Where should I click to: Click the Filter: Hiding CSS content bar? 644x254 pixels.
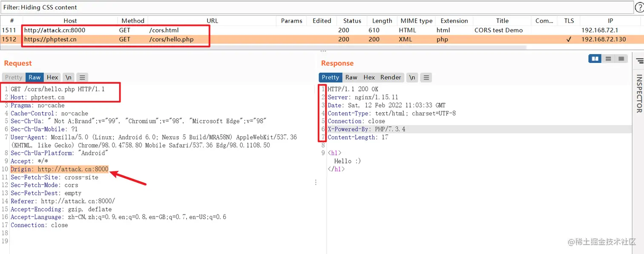317,7
